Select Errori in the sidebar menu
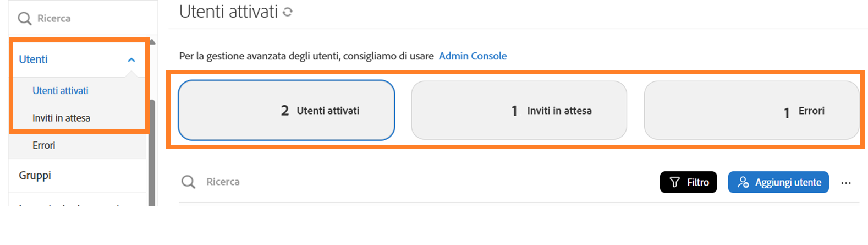This screenshot has width=868, height=245. 44,145
